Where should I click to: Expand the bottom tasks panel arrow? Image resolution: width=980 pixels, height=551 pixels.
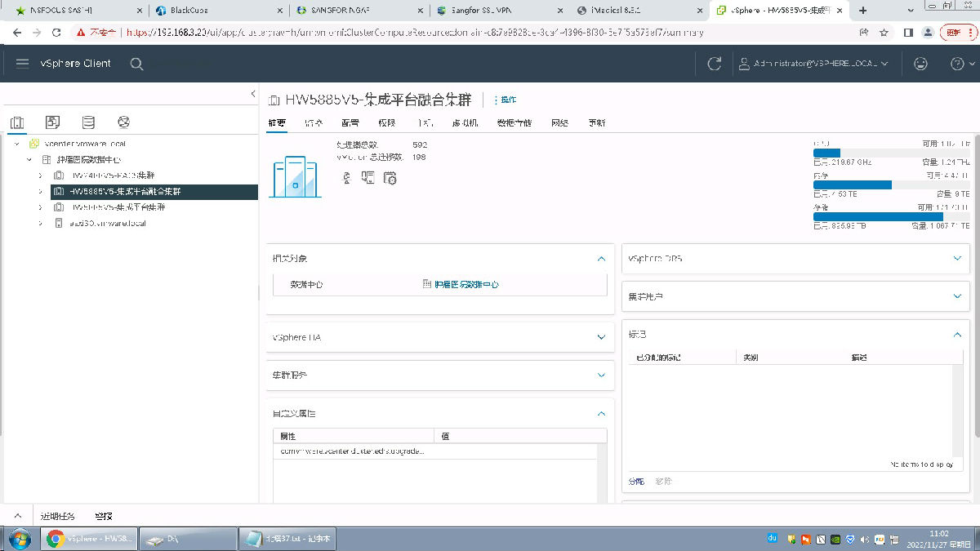pyautogui.click(x=16, y=516)
